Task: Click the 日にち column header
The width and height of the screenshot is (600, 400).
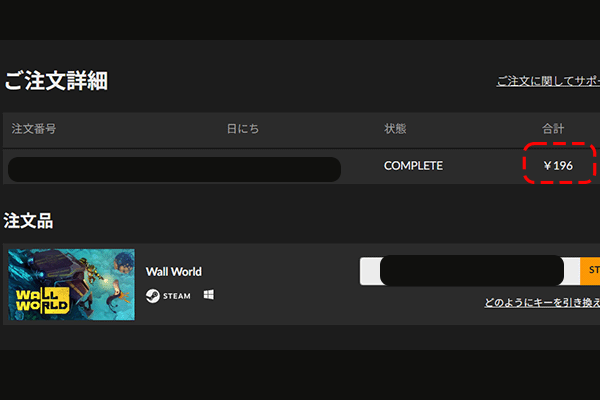Action: 243,129
